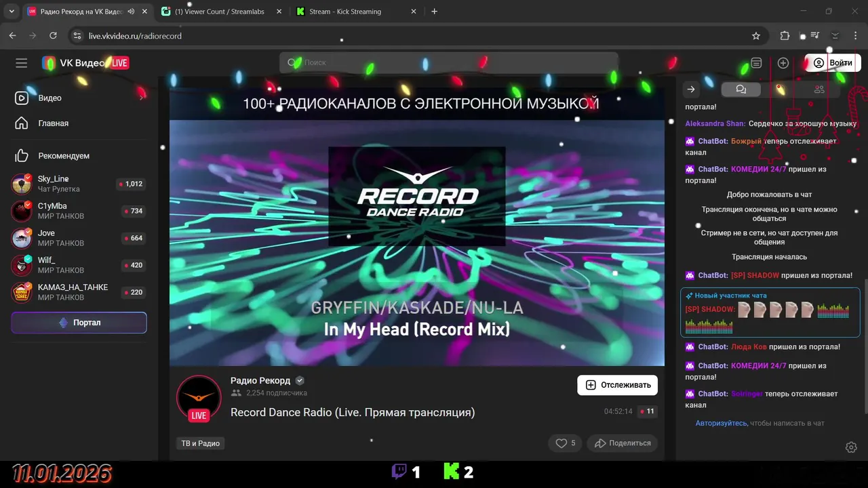Click the Портал button
Screen dimensions: 868x488
tap(79, 323)
